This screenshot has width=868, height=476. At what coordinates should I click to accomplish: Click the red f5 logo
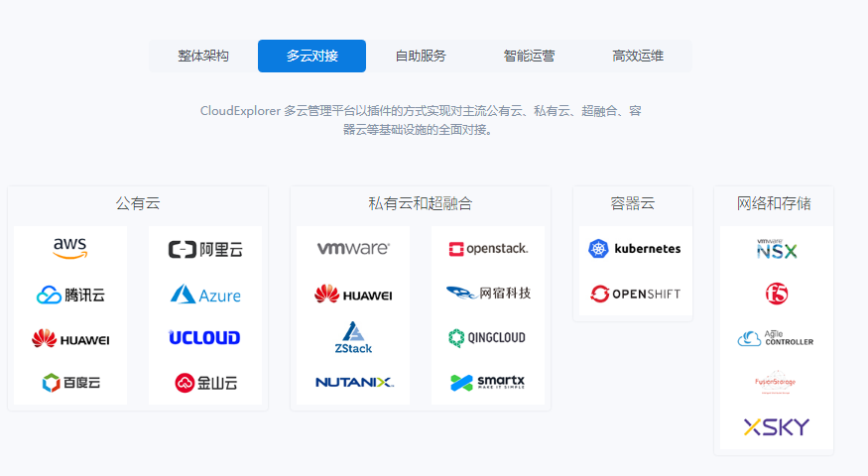coord(777,294)
